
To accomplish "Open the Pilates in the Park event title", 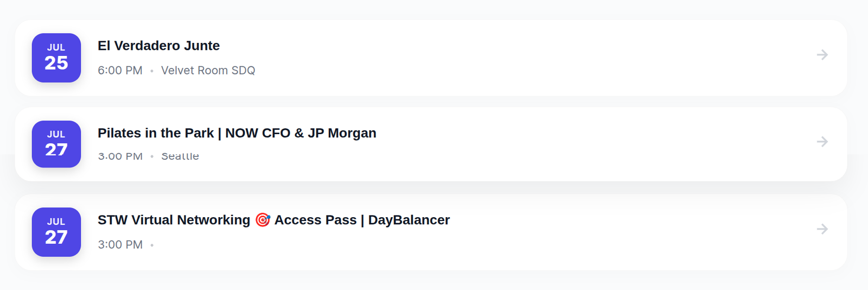I will coord(237,133).
